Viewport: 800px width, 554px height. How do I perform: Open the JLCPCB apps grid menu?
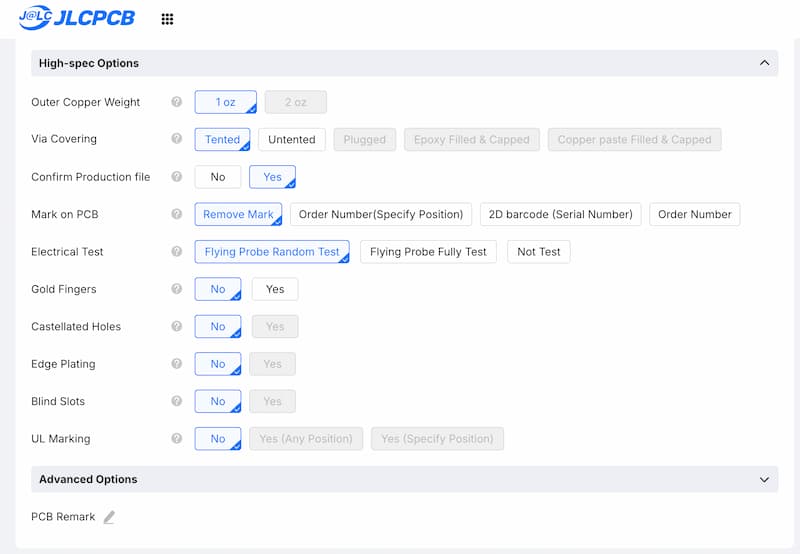point(167,19)
